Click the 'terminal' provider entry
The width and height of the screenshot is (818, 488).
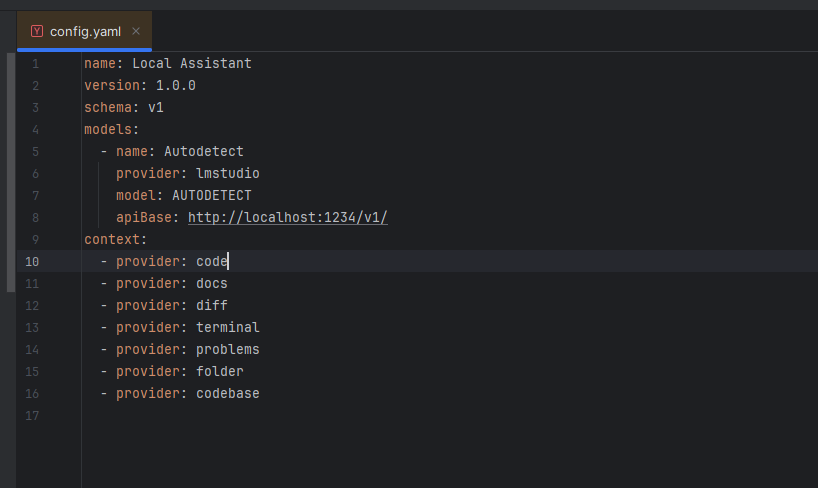tap(227, 327)
